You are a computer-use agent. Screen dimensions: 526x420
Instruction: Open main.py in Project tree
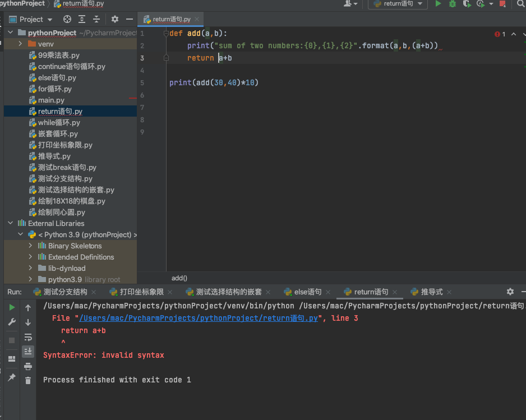[x=51, y=100]
